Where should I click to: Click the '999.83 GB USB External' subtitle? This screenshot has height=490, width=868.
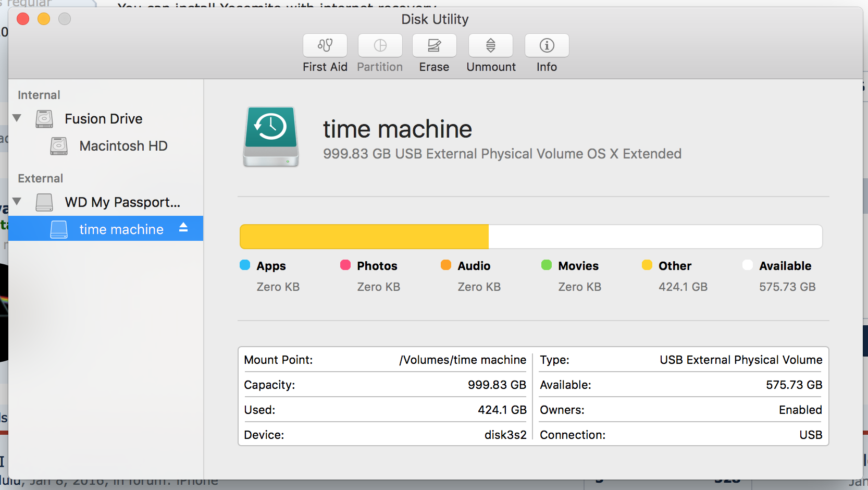coord(502,154)
